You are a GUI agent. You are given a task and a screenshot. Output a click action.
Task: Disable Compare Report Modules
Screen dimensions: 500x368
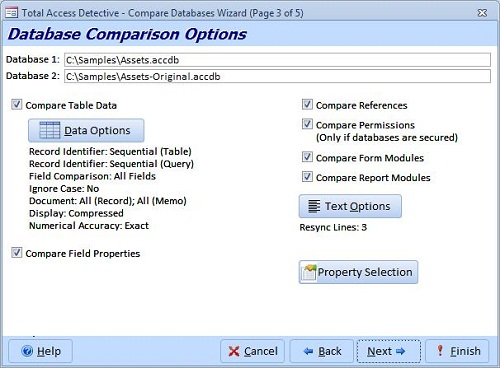point(307,177)
